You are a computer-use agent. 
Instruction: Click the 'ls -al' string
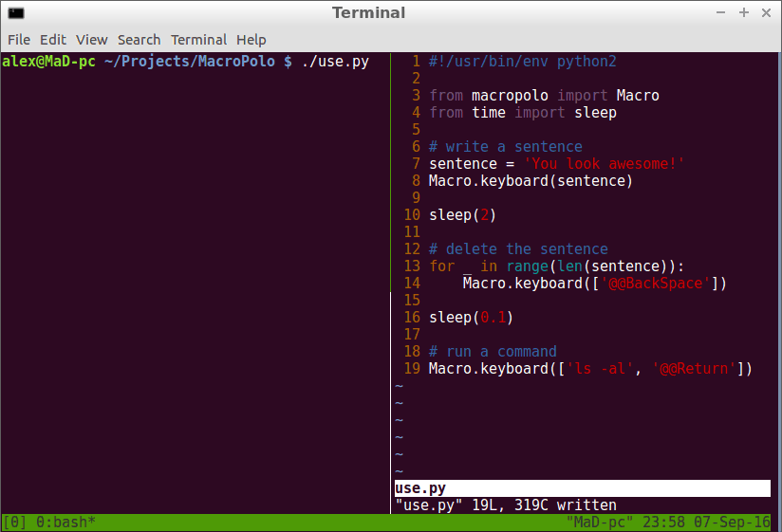click(600, 369)
